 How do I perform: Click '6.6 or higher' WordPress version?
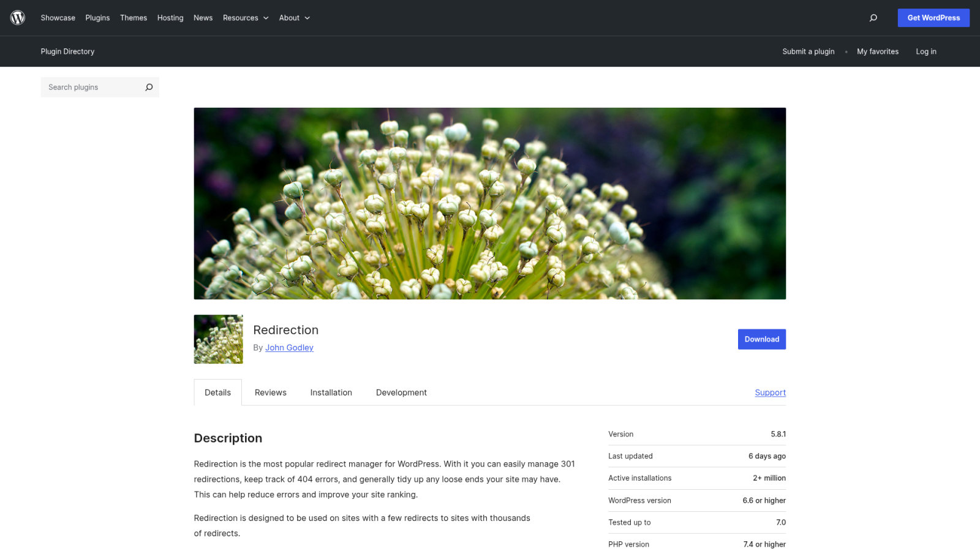(x=764, y=500)
